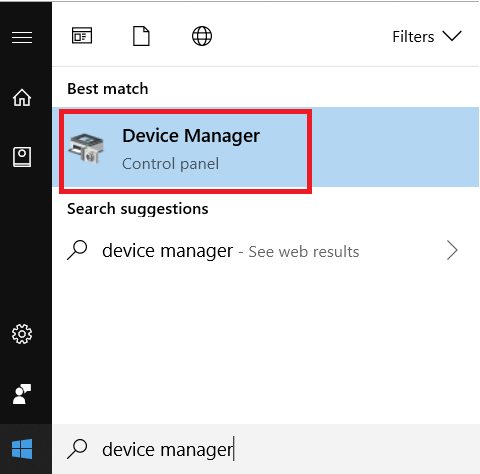This screenshot has height=474, width=480.
Task: Click the magnifier icon in the search box
Action: (77, 449)
